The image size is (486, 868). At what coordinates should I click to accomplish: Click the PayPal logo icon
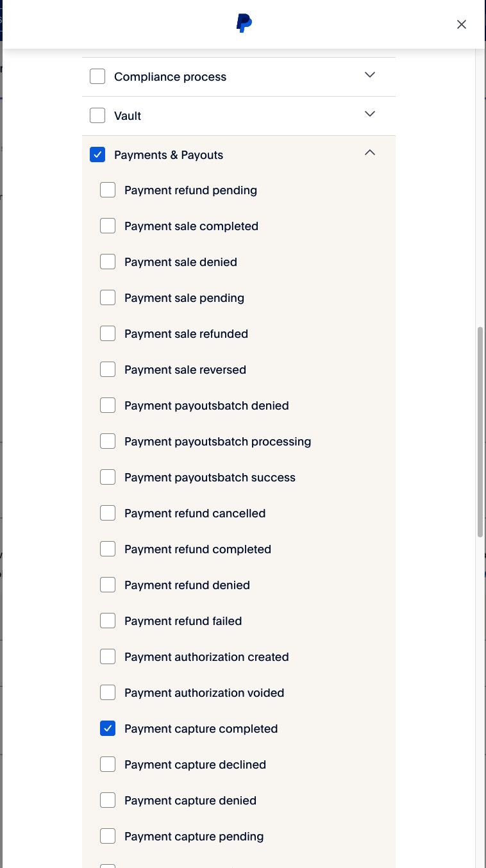pos(244,24)
